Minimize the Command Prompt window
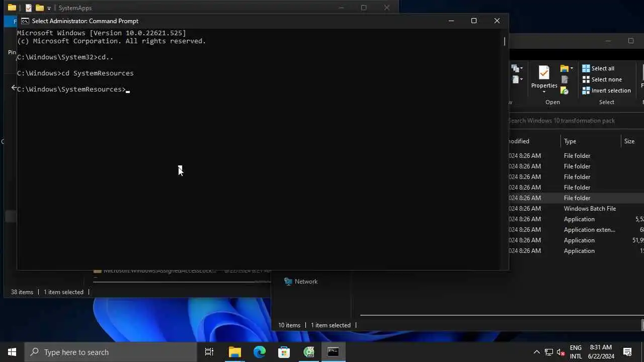This screenshot has height=362, width=644. point(451,21)
